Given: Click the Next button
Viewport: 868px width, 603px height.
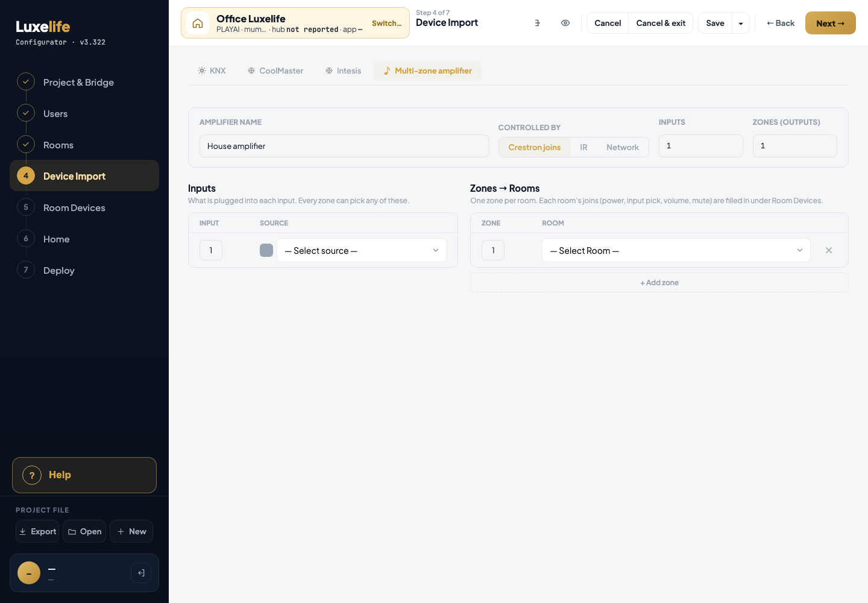Looking at the screenshot, I should tap(831, 23).
